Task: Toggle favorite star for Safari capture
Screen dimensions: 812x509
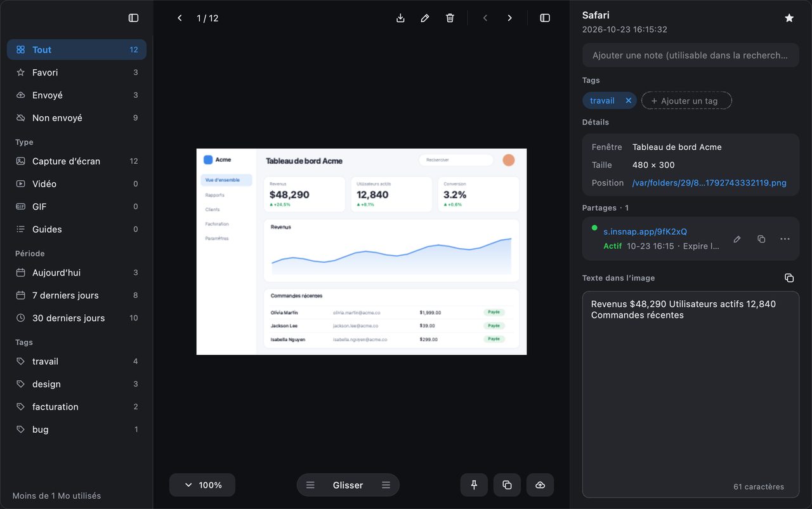Action: [x=789, y=18]
